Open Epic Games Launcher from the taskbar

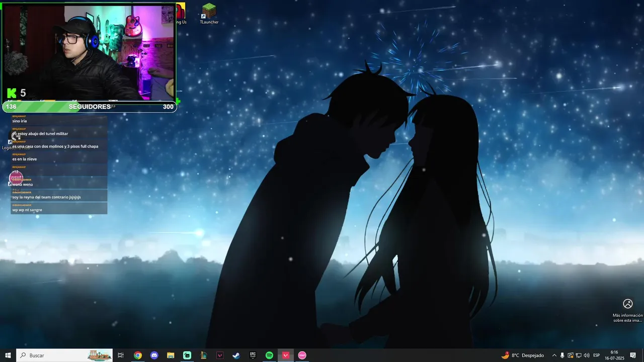tap(253, 355)
